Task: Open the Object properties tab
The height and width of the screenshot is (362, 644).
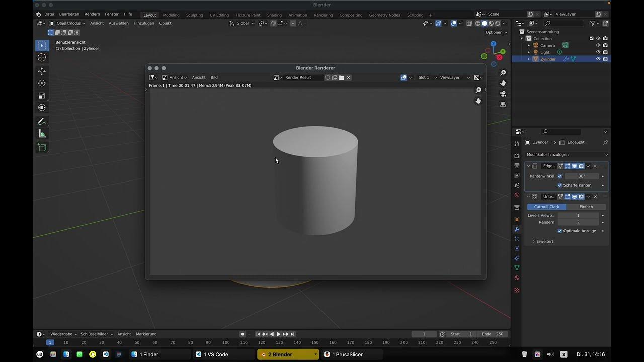Action: click(517, 220)
